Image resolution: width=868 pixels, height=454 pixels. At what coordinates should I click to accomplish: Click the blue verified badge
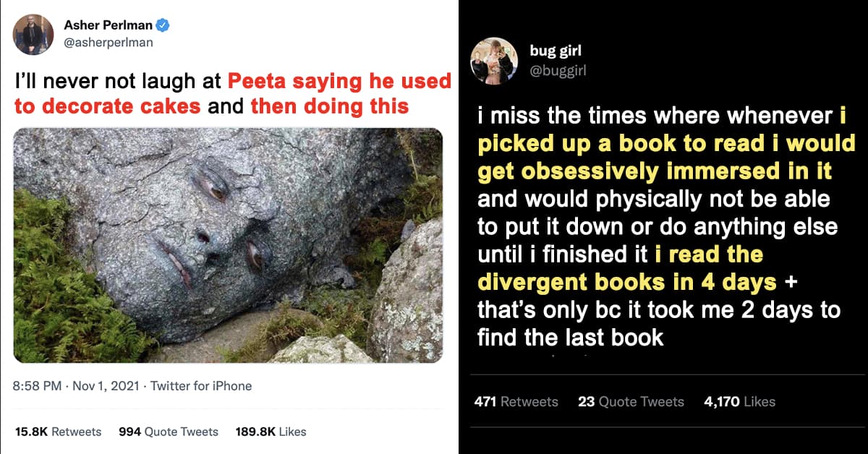[x=163, y=26]
